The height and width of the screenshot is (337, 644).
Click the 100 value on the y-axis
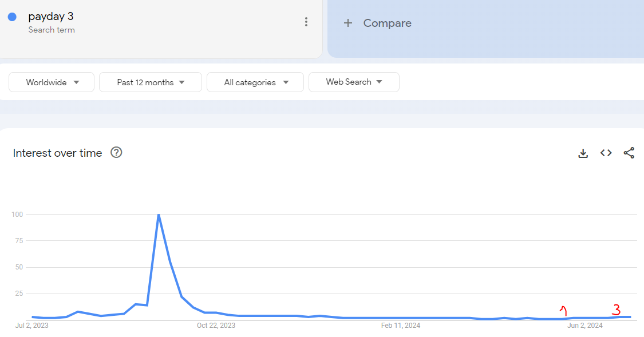point(17,214)
